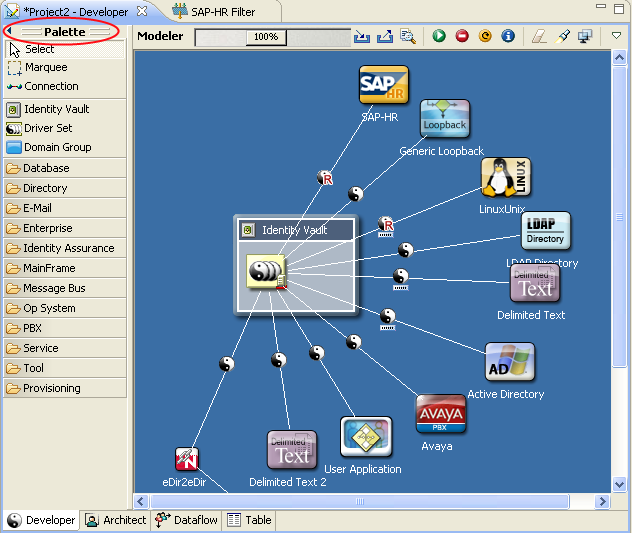Pick Domain Group item in the palette
The height and width of the screenshot is (533, 632).
[x=65, y=147]
